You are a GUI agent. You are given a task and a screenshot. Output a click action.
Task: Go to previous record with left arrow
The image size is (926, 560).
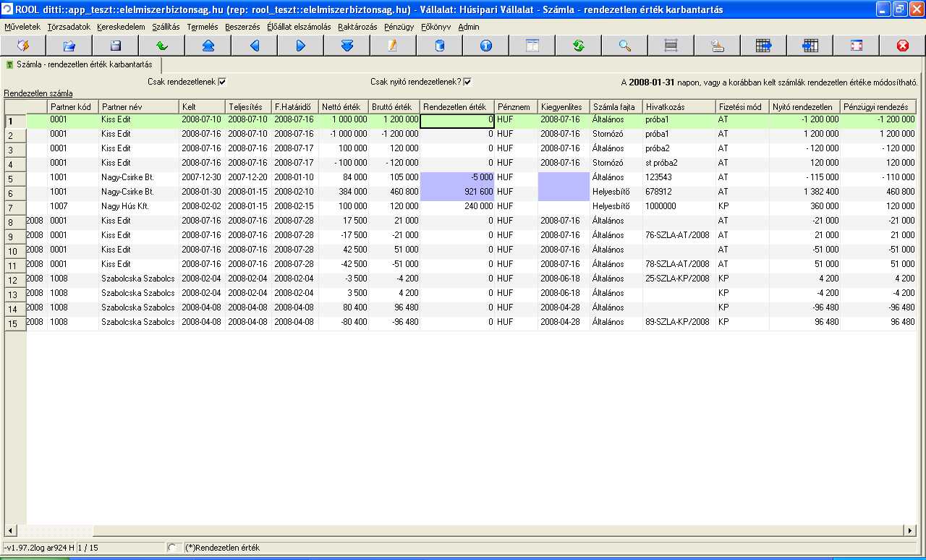click(x=254, y=46)
